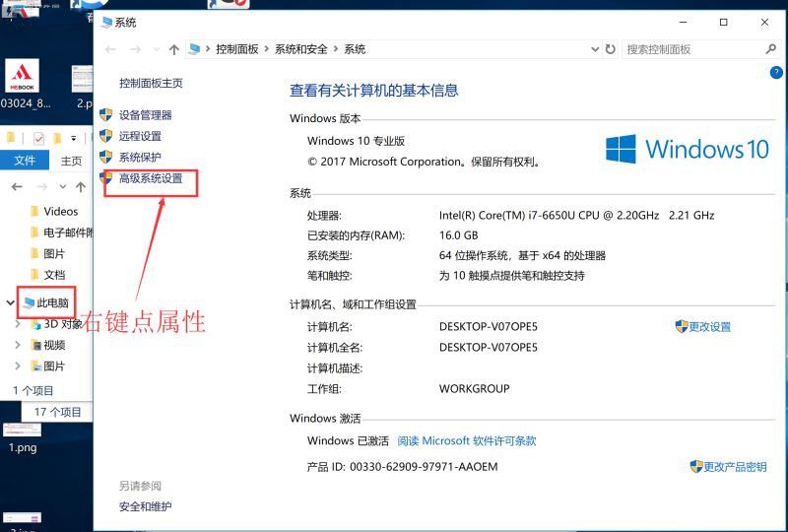Click 系统和安全 breadcrumb in address bar
This screenshot has height=532, width=788.
tap(301, 49)
